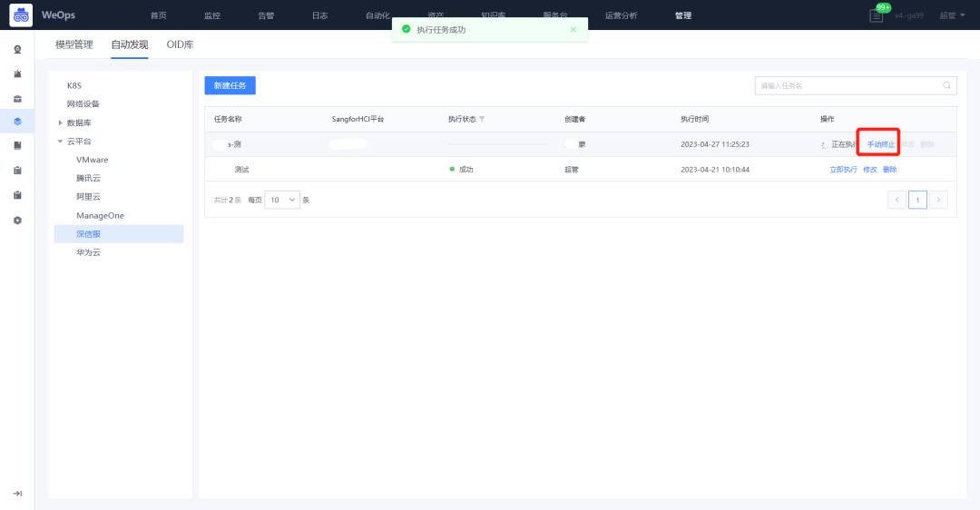Click the 执行时间 column header
Viewport: 980px width, 510px height.
(694, 119)
